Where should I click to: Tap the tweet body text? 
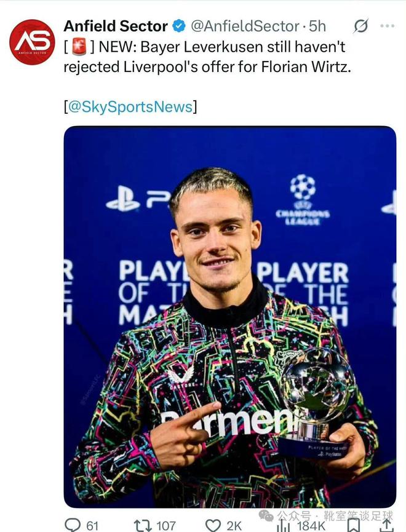click(x=207, y=57)
